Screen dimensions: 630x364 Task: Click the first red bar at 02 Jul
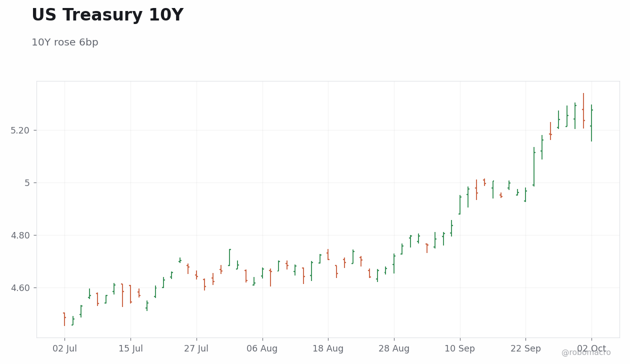tap(64, 319)
